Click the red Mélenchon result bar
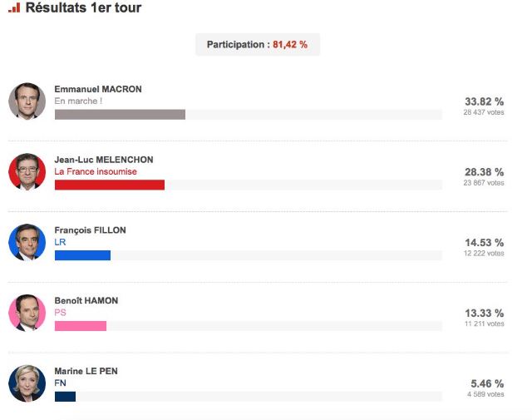 109,185
